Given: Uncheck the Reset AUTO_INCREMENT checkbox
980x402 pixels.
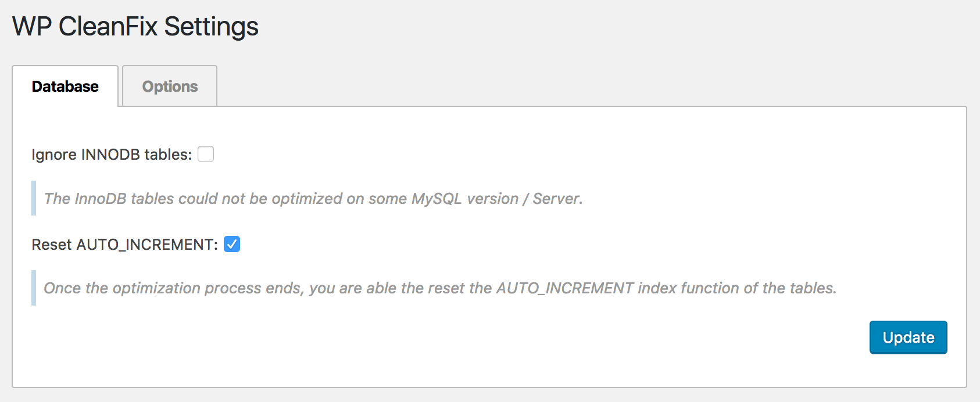Looking at the screenshot, I should click(x=232, y=244).
